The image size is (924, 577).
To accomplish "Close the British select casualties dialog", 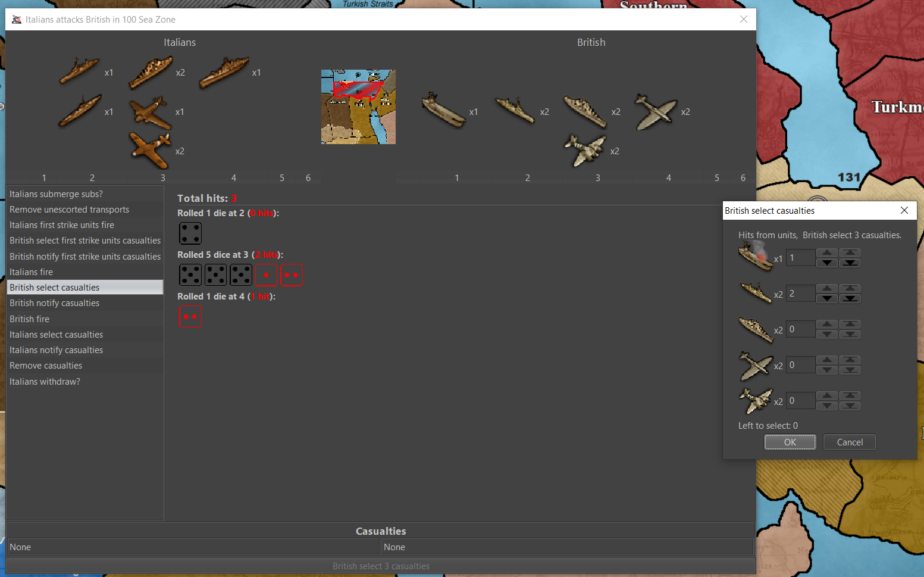I will (x=904, y=210).
